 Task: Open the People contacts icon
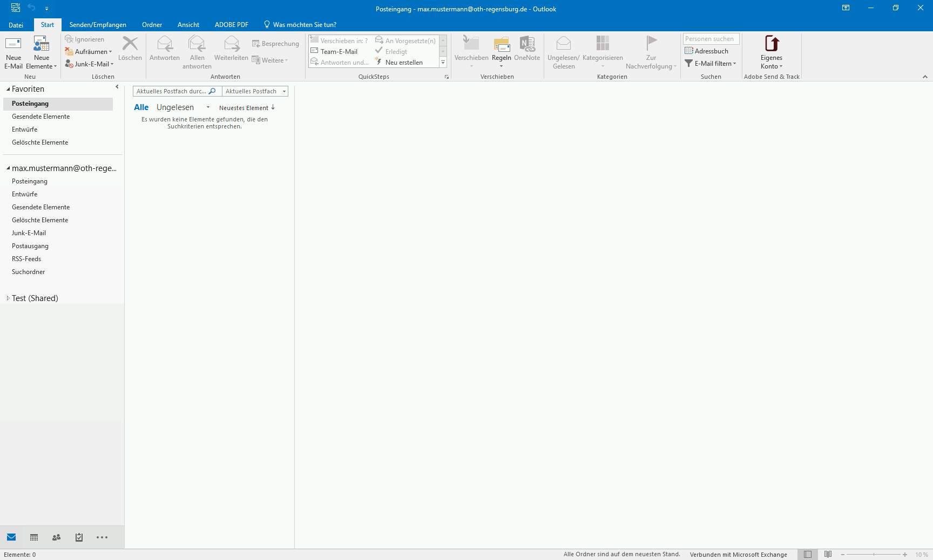pyautogui.click(x=56, y=537)
